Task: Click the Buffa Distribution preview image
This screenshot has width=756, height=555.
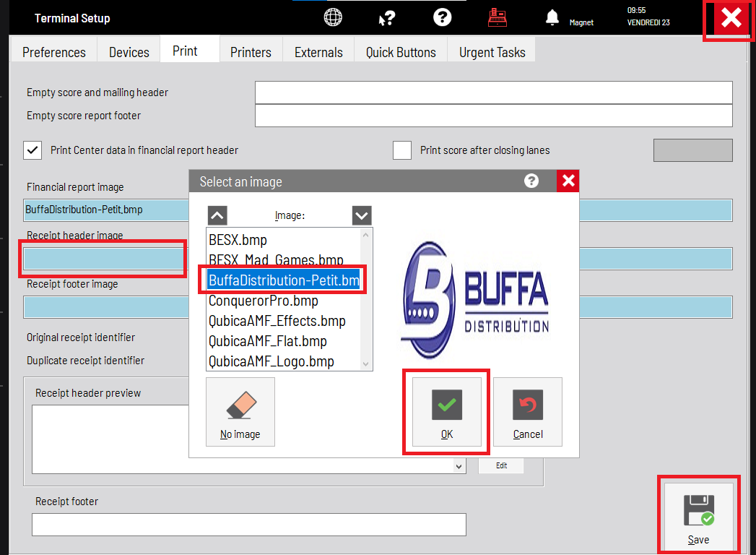Action: coord(475,300)
